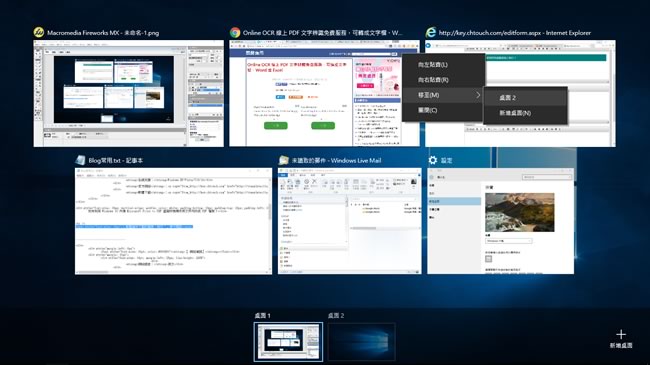The image size is (650, 365).
Task: Open the Blog常用.txt Notepad window thumbnail
Action: tap(173, 221)
